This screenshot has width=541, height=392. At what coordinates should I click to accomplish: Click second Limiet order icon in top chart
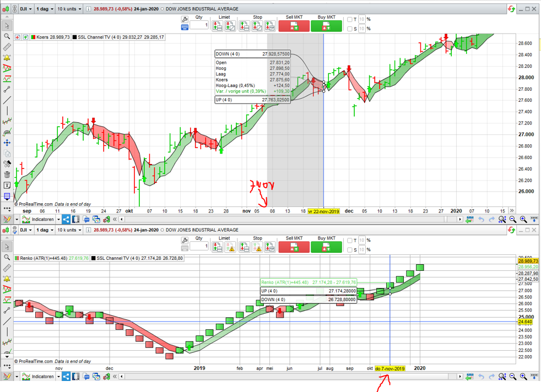point(230,26)
